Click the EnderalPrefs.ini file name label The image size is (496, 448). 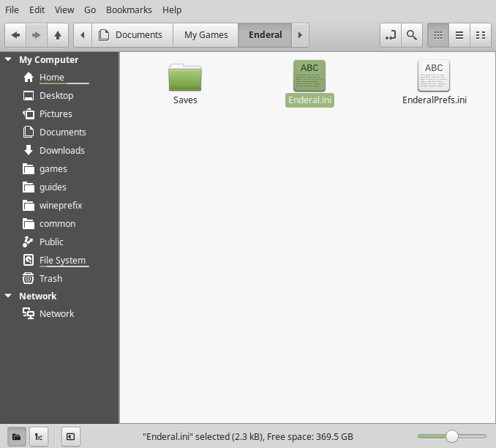(435, 100)
